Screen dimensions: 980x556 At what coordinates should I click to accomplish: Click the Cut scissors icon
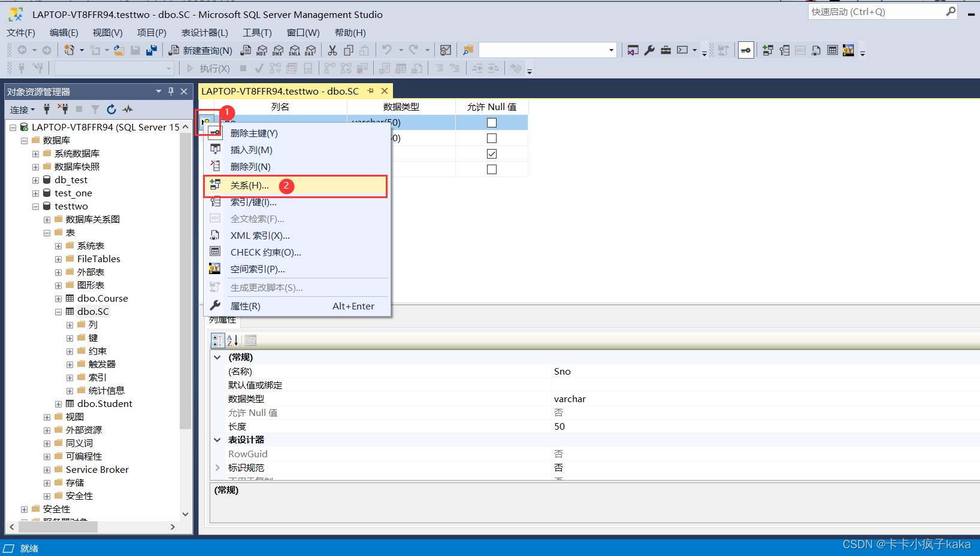click(332, 50)
